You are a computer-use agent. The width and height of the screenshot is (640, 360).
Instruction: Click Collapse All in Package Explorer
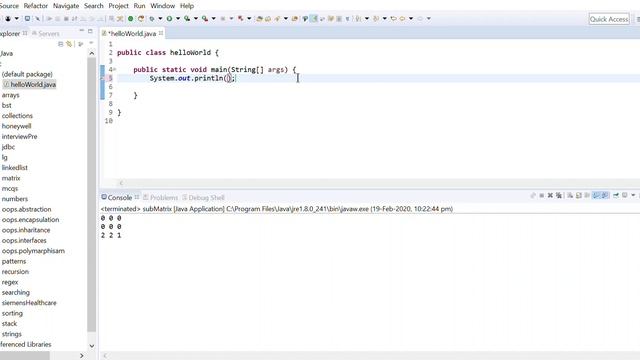[x=60, y=44]
